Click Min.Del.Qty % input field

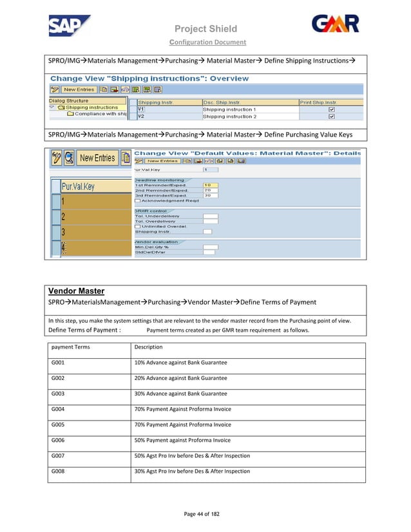[211, 247]
